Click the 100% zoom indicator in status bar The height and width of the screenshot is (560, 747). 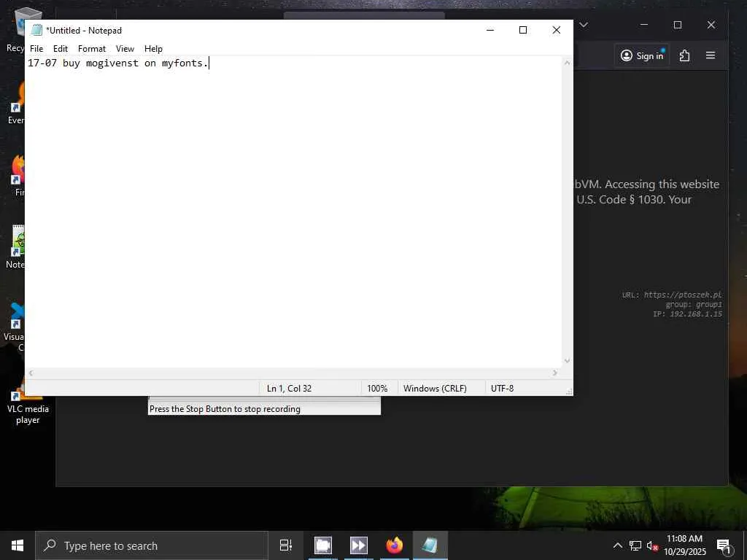(377, 389)
